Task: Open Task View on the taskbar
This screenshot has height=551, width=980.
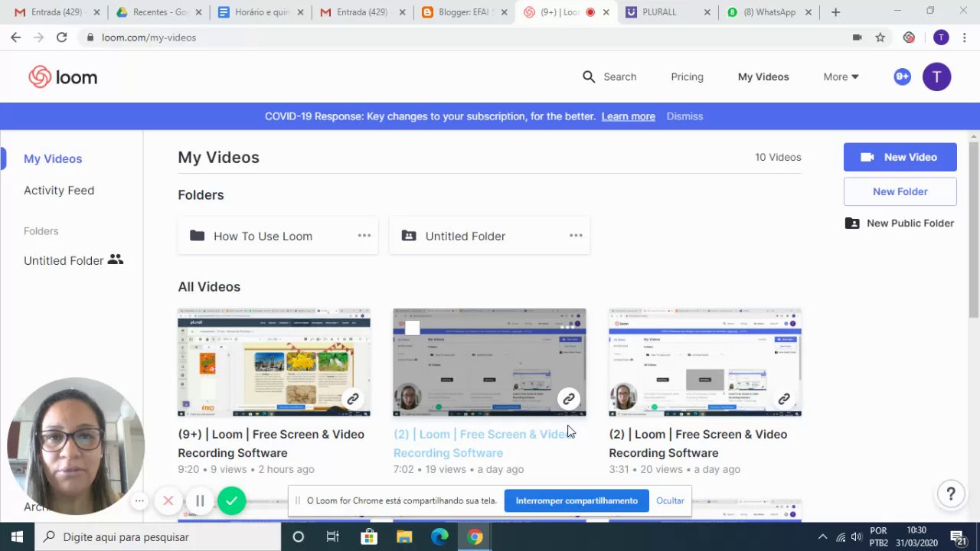Action: (x=333, y=537)
